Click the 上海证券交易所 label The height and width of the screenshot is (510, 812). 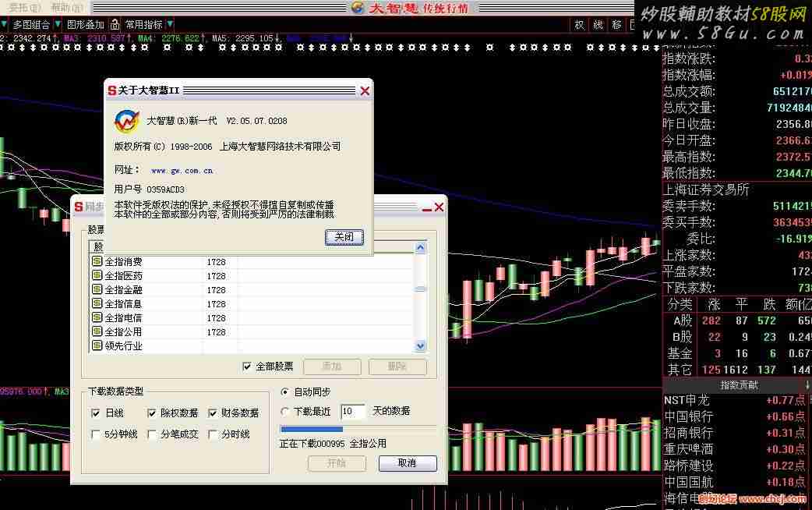point(706,189)
